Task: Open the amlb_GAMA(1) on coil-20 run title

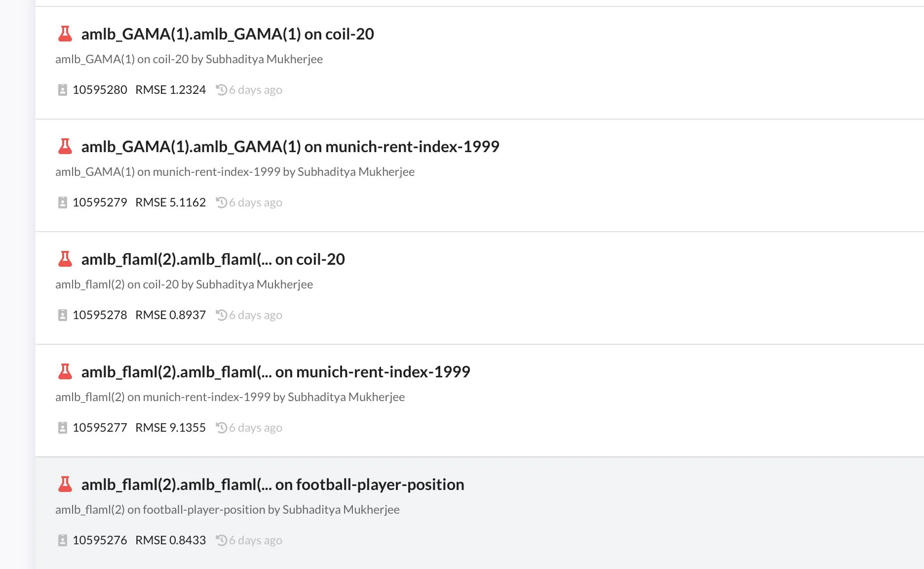Action: [x=228, y=34]
